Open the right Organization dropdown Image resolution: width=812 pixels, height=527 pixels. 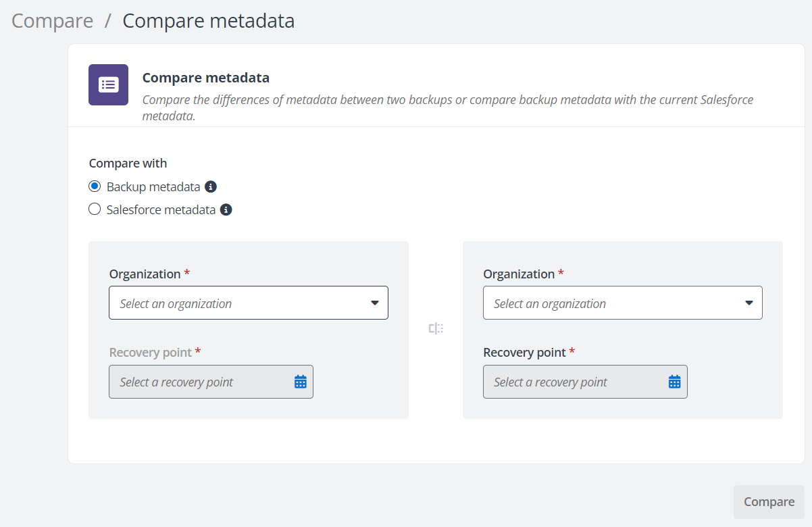621,303
